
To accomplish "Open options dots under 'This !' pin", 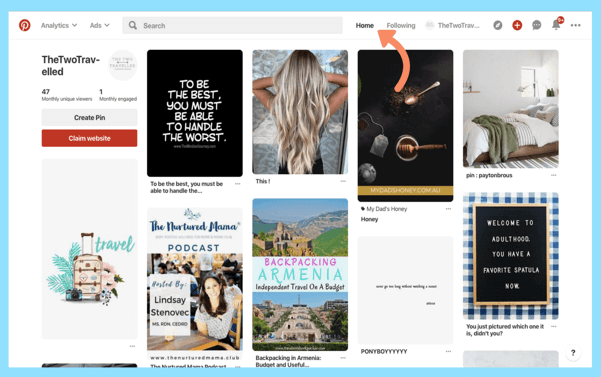I will pos(343,181).
